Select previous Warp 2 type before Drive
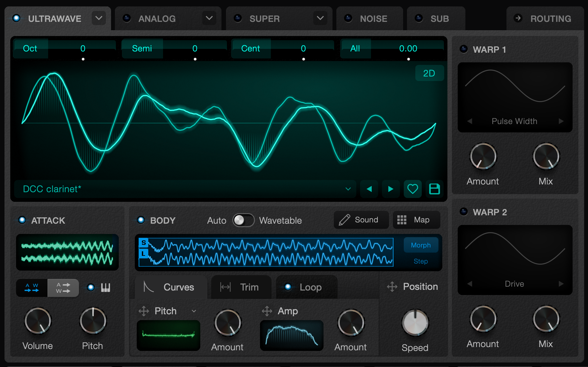The width and height of the screenshot is (588, 367). tap(470, 284)
